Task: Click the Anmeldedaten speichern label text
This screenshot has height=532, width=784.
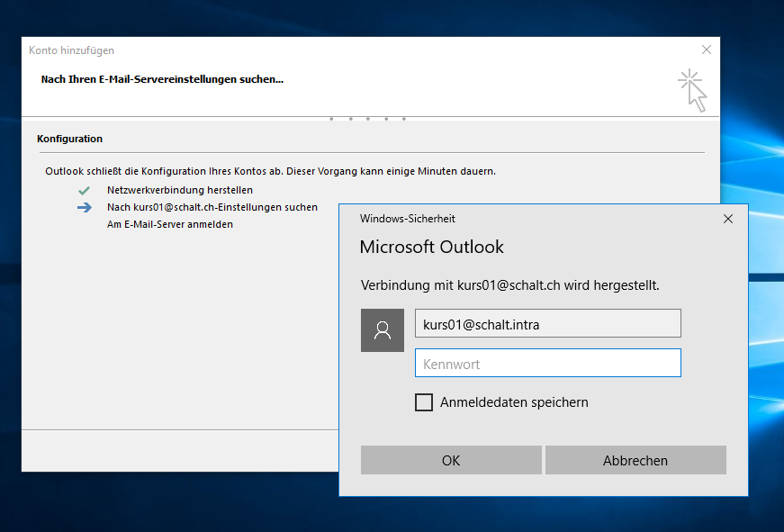Action: click(x=514, y=402)
